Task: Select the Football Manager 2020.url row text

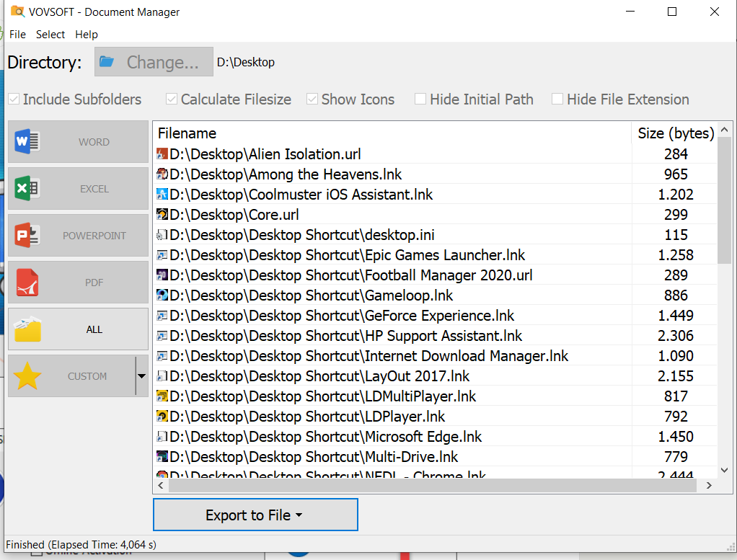Action: pos(350,275)
